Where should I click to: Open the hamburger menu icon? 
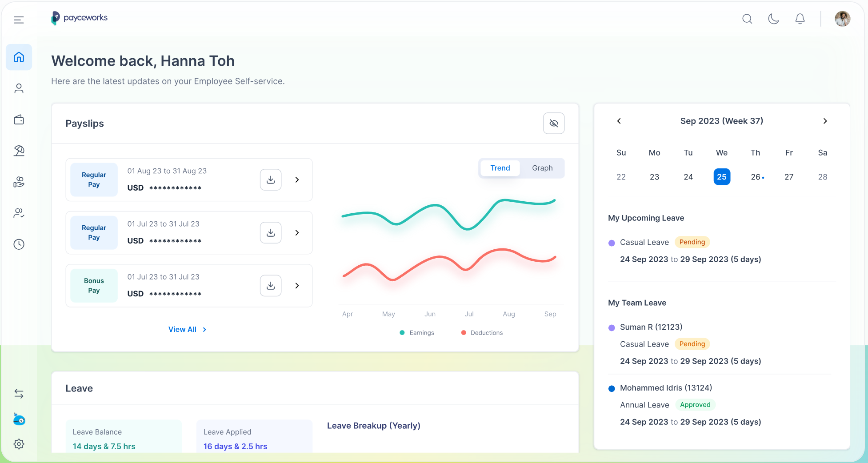19,20
